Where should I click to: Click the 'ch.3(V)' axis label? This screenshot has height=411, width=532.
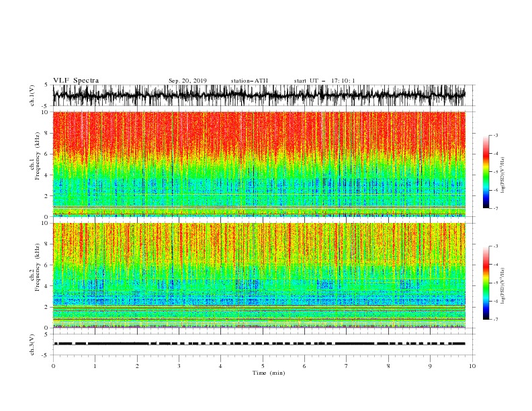[x=32, y=345]
